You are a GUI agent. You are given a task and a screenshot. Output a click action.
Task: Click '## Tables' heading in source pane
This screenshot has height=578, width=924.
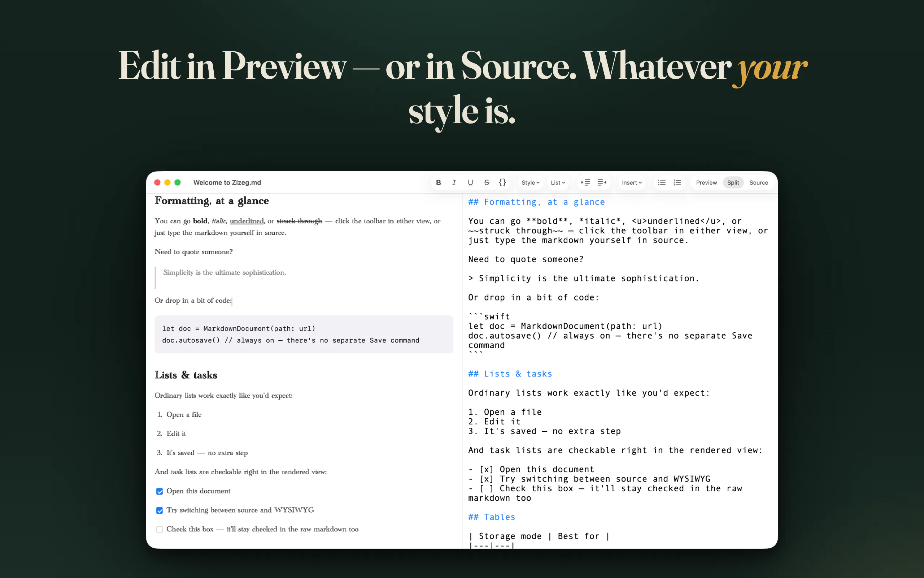tap(492, 517)
